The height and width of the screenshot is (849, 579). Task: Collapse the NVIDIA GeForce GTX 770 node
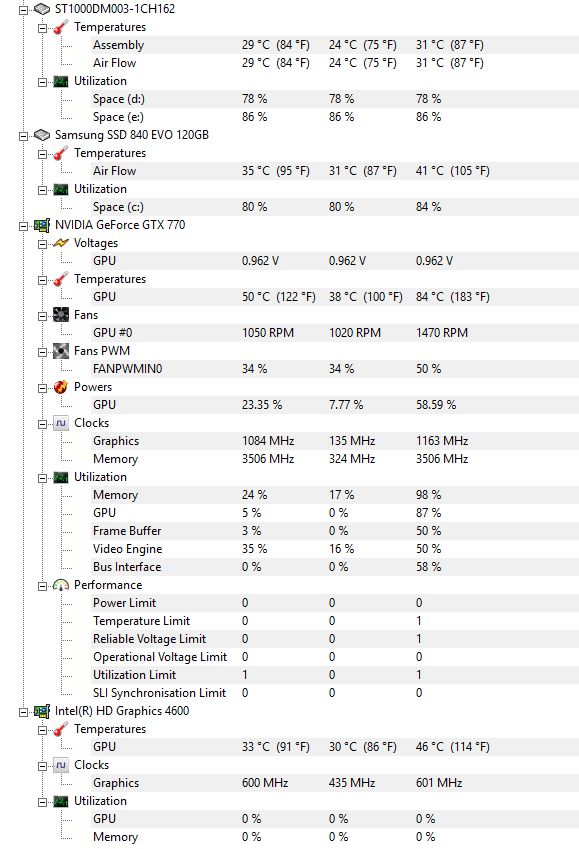point(23,226)
